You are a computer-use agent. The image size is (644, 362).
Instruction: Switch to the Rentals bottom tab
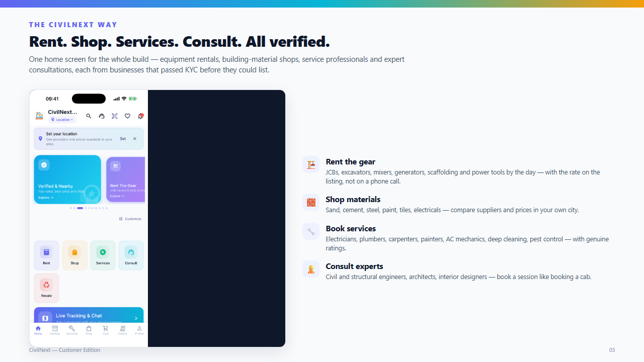tap(55, 330)
